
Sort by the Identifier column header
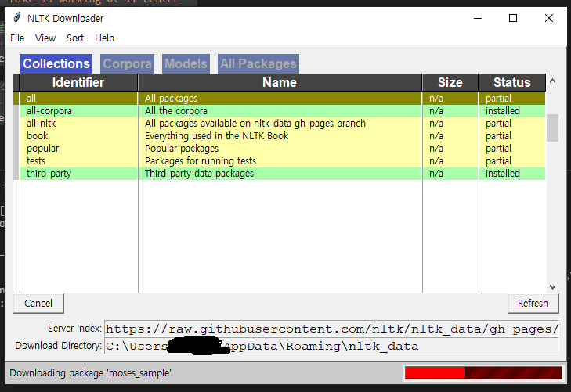(x=78, y=82)
